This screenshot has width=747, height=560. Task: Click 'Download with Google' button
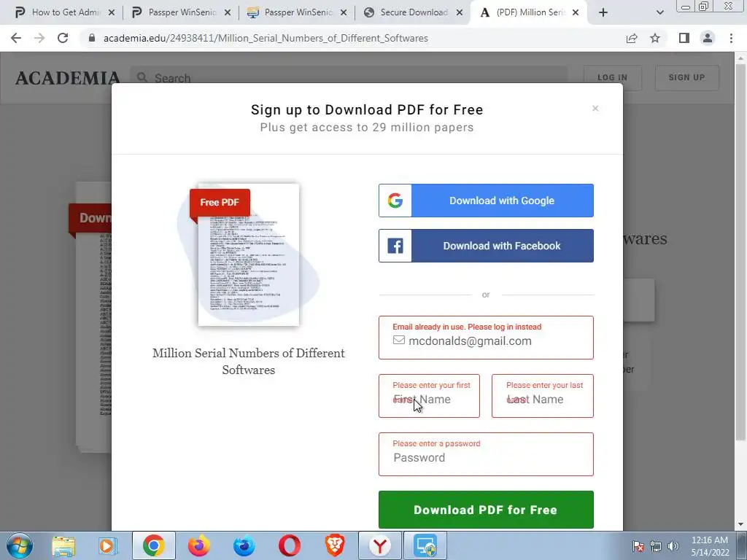point(486,201)
